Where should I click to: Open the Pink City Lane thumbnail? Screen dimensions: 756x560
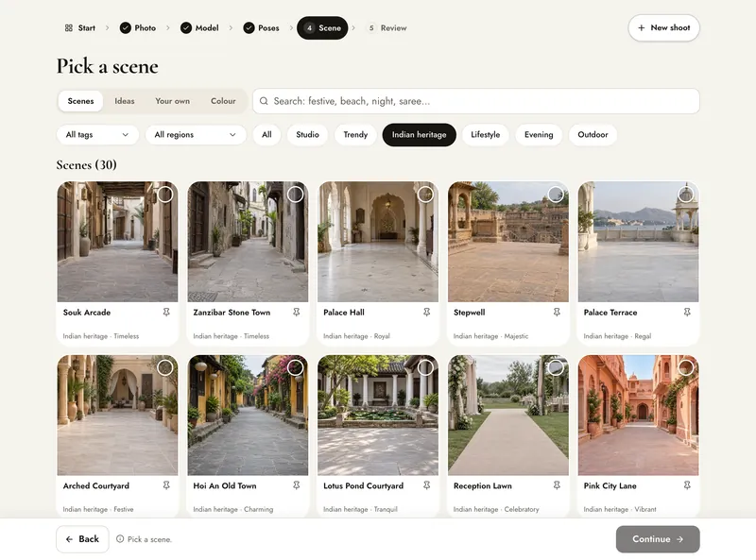coord(639,416)
